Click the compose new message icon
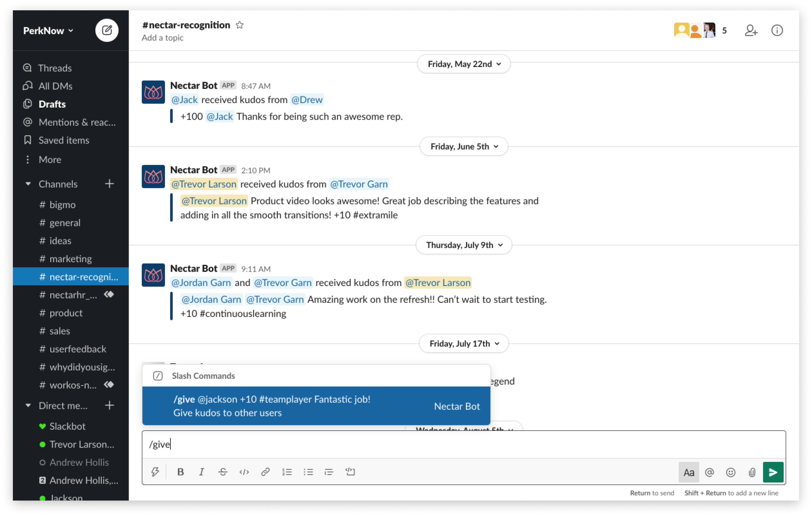 [107, 30]
